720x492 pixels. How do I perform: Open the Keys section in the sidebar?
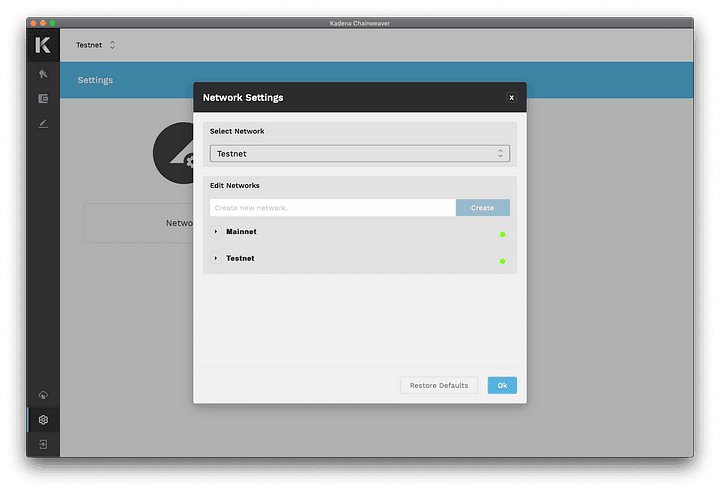click(43, 74)
